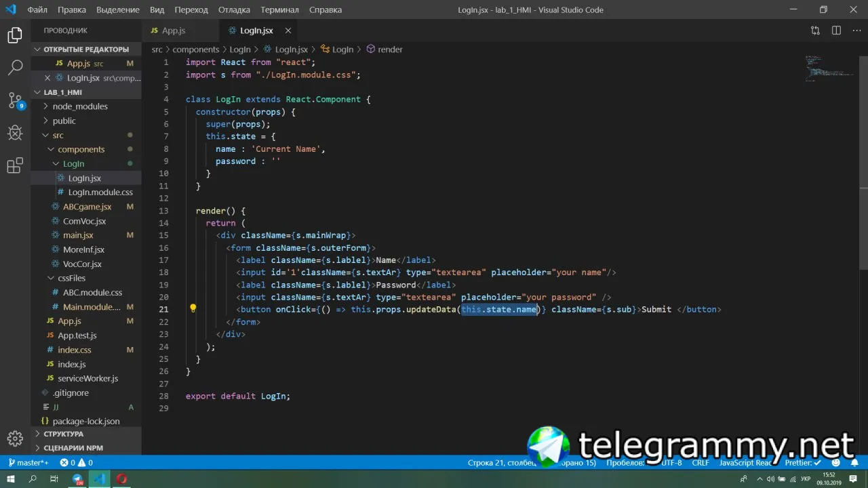Screen dimensions: 868x488
Task: Open the Файл menu
Action: 37,10
